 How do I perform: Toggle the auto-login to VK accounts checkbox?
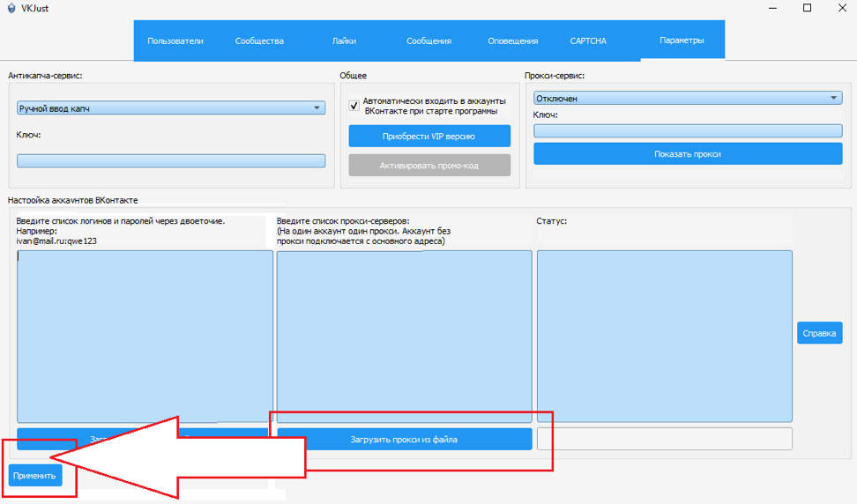[x=354, y=106]
